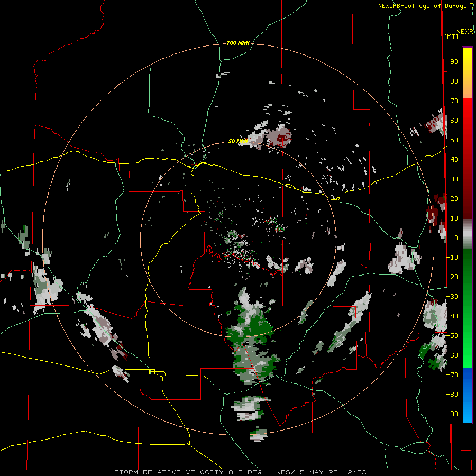Image resolution: width=476 pixels, height=476 pixels.
Task: Click the 100 NMI range ring label
Action: (x=238, y=43)
